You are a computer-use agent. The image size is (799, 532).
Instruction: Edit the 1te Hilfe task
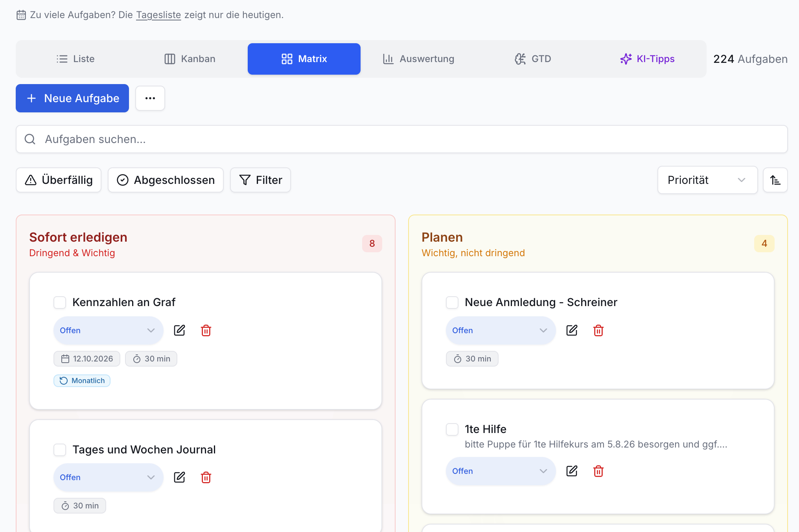pos(572,471)
